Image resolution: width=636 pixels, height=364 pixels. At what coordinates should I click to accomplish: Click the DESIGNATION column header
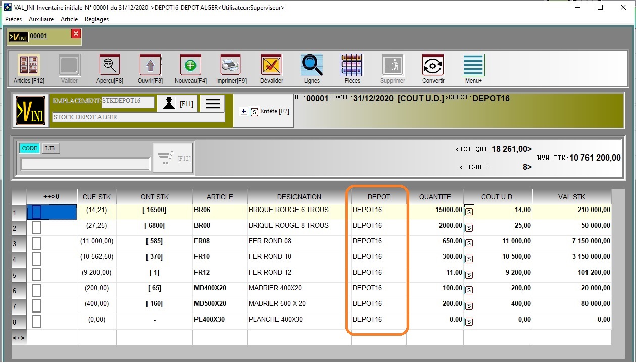pyautogui.click(x=300, y=197)
